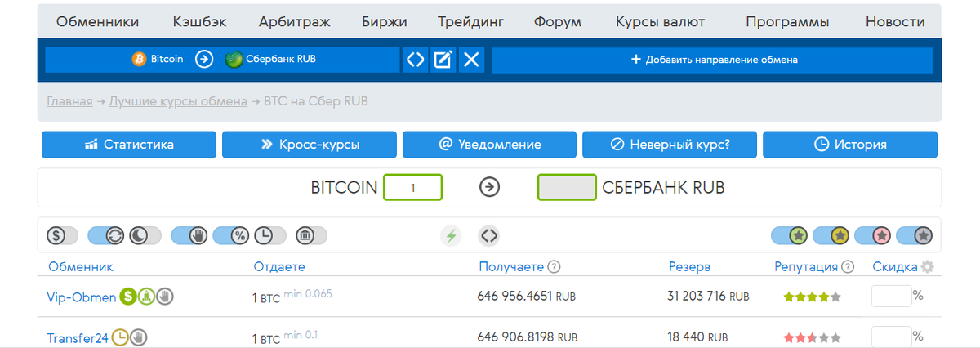Image resolution: width=980 pixels, height=348 pixels.
Task: Swap direction using the arrow between the amount fields
Action: 489,187
